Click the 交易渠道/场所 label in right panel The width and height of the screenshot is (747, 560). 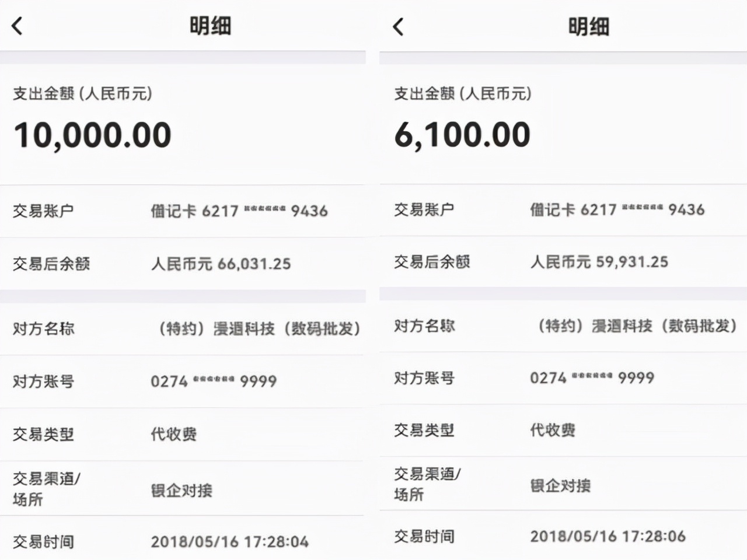pos(427,484)
